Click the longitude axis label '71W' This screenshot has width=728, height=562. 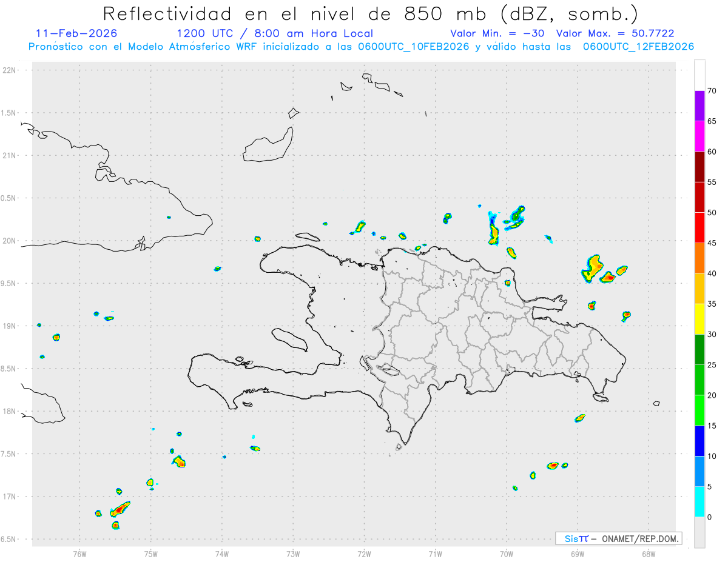pos(435,553)
